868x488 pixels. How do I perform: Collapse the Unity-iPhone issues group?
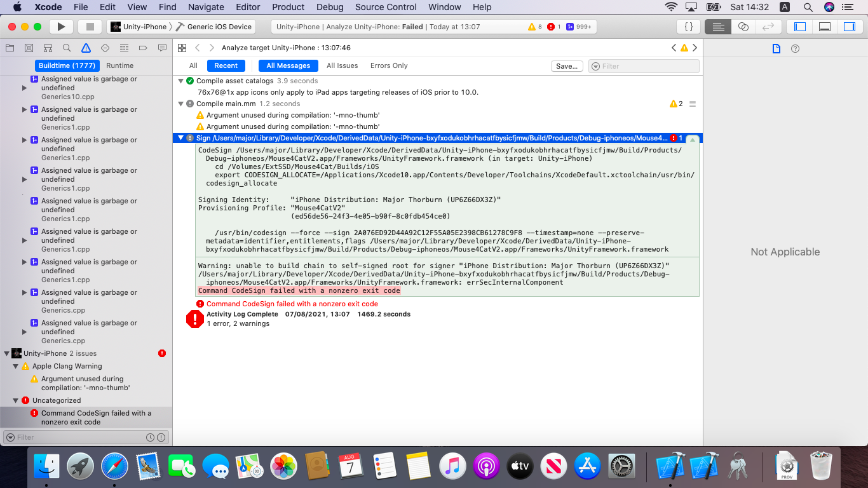click(7, 353)
